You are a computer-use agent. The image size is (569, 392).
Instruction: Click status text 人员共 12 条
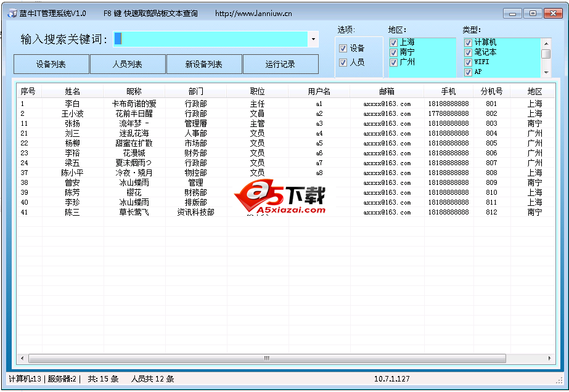click(x=152, y=379)
